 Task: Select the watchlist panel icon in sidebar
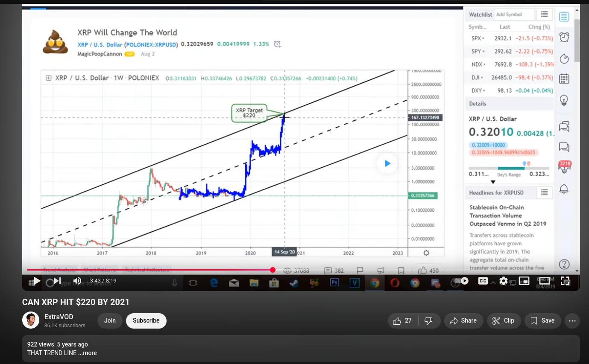coord(564,17)
